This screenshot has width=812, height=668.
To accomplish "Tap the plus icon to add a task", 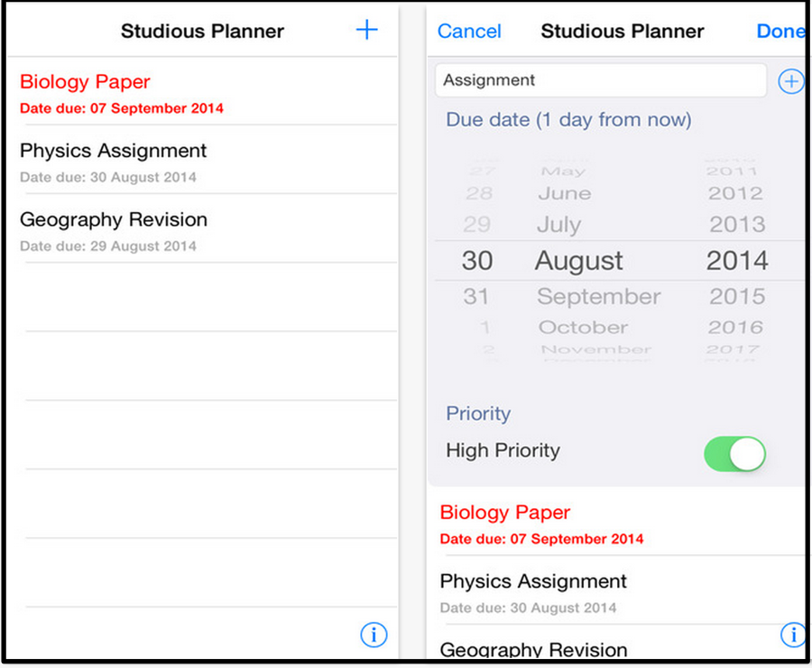I will point(366,31).
